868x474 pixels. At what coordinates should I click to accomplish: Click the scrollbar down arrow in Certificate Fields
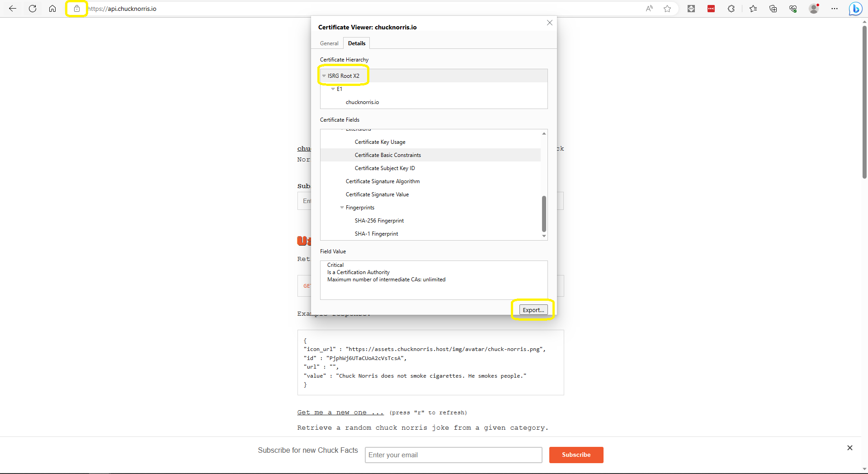pyautogui.click(x=544, y=236)
